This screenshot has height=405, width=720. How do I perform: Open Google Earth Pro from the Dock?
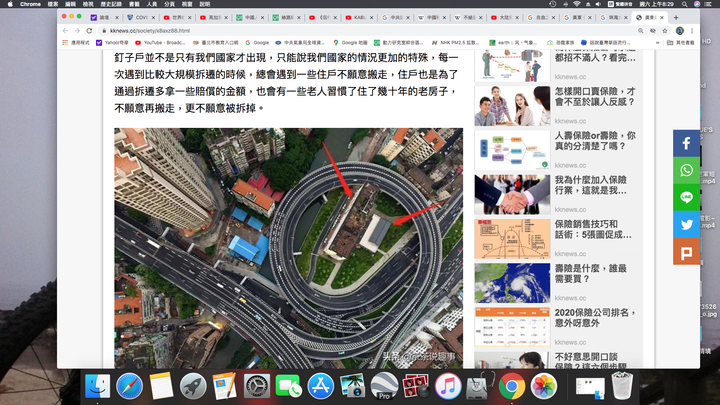(x=384, y=386)
